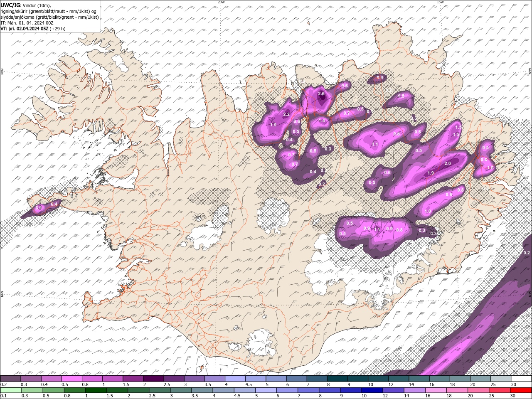Image resolution: width=532 pixels, height=399 pixels.
Task: Select the dark teal 8 swatch in the upper scale
Action: click(x=337, y=379)
